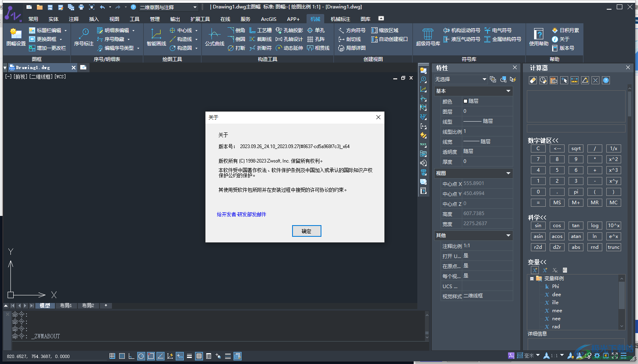
Task: Click the 给开发者 研发部发邮件 link
Action: 242,214
